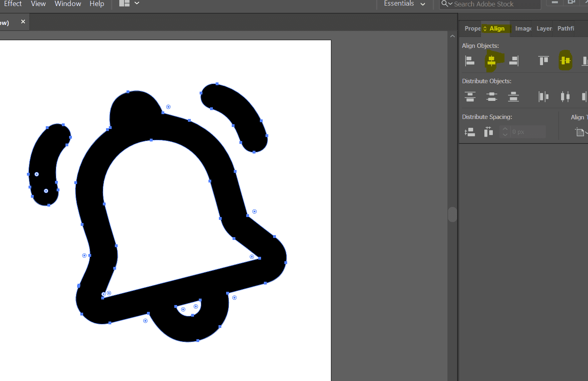Click Horizontal Align Center icon
The image size is (588, 381).
click(491, 61)
